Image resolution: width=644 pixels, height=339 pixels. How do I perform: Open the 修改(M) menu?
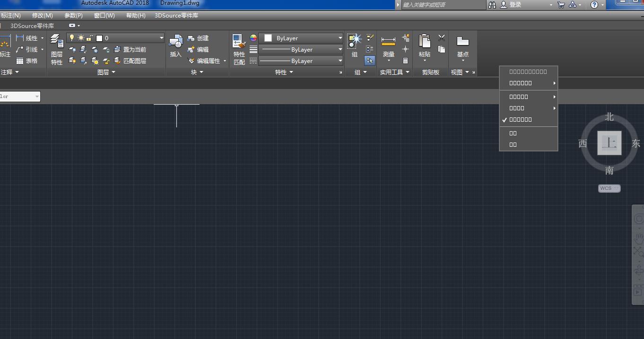click(43, 16)
